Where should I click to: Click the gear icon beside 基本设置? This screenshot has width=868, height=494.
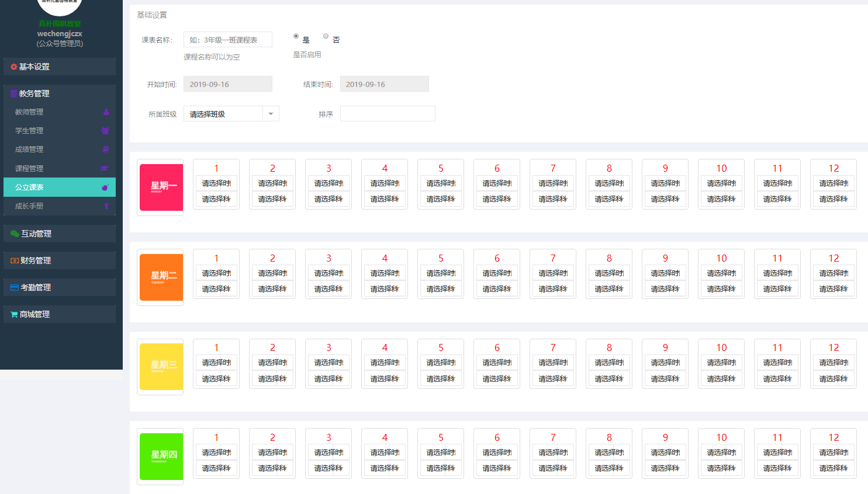click(14, 67)
